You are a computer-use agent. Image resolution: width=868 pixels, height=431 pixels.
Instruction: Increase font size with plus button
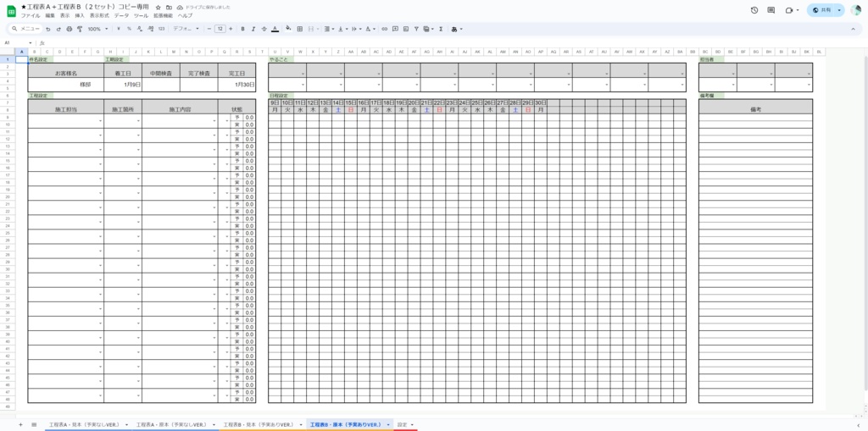point(231,29)
